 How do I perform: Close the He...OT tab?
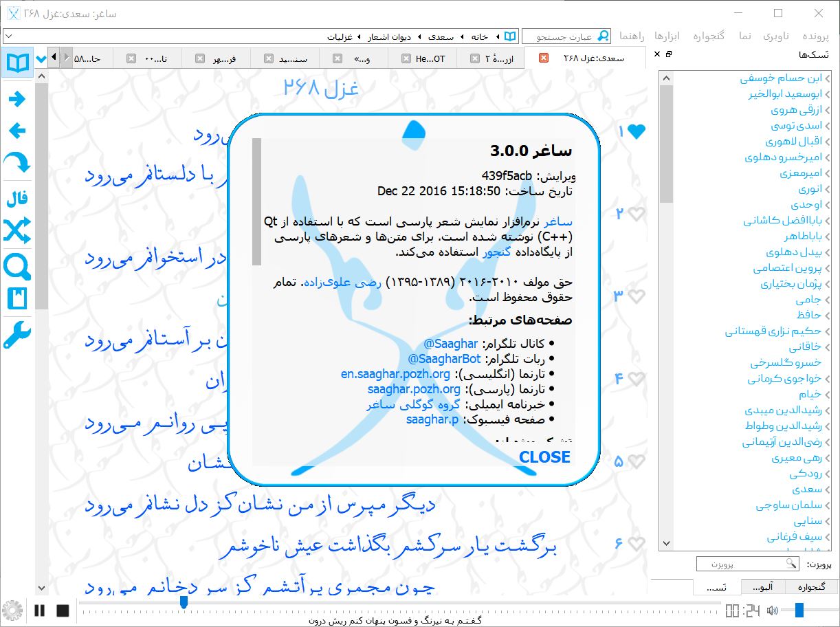pos(406,58)
